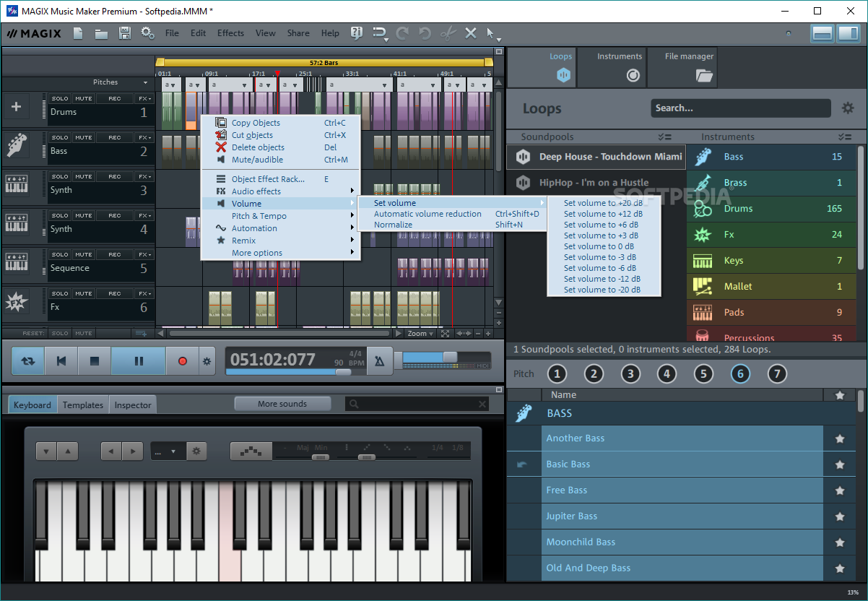The width and height of the screenshot is (868, 601).
Task: Click the delete X icon in the toolbar
Action: point(471,33)
